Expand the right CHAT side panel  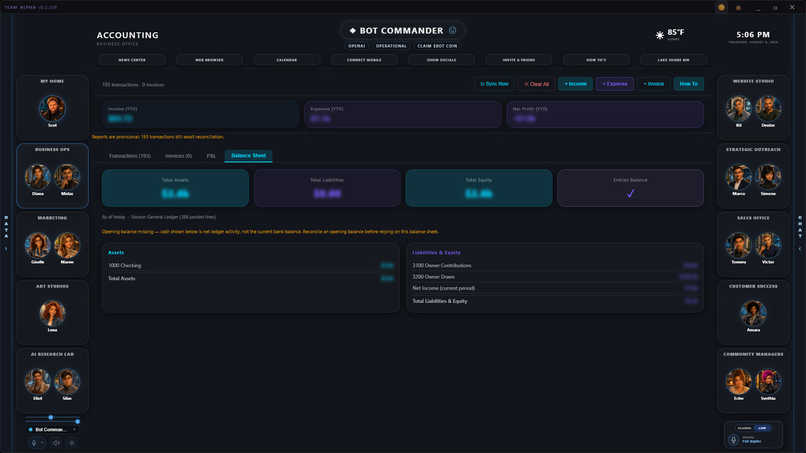point(800,232)
